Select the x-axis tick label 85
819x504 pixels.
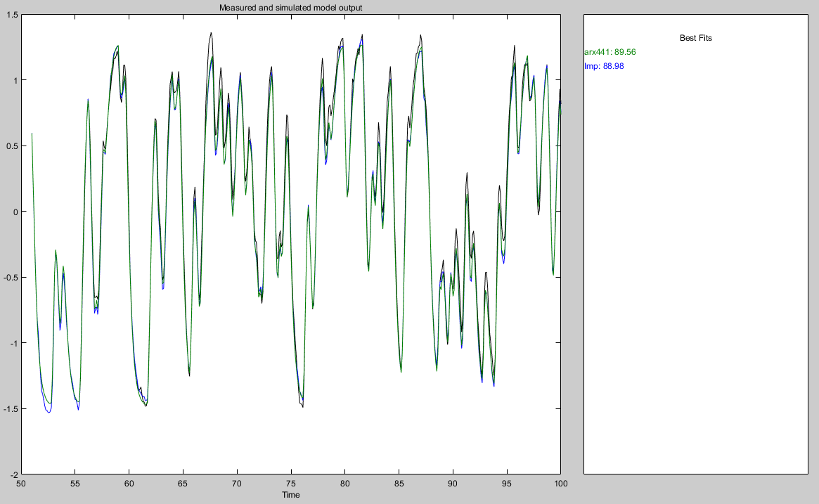399,484
